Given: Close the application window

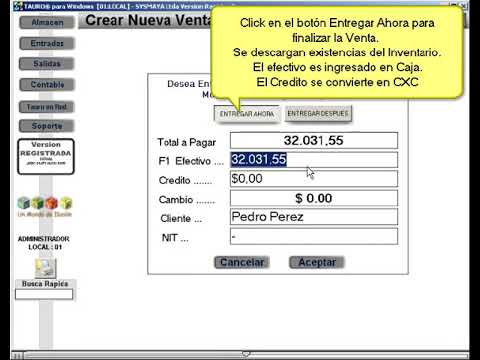Looking at the screenshot, I should pyautogui.click(x=464, y=5).
